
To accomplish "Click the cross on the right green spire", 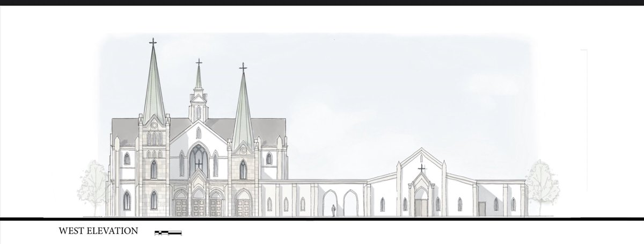I will coord(243,67).
